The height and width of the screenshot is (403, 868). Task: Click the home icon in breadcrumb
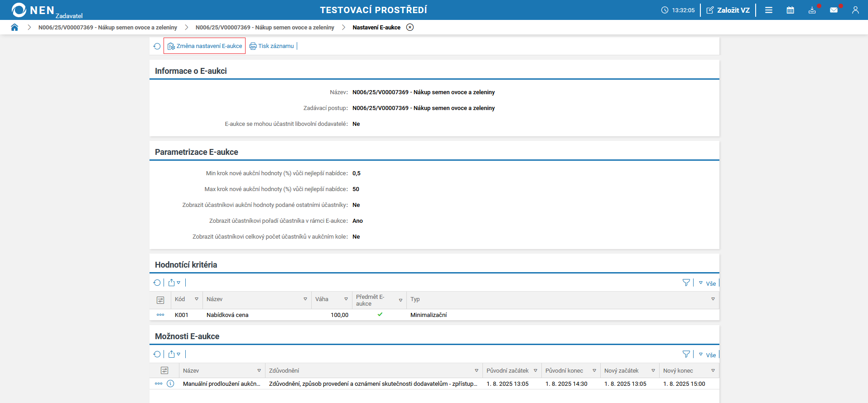pos(14,27)
